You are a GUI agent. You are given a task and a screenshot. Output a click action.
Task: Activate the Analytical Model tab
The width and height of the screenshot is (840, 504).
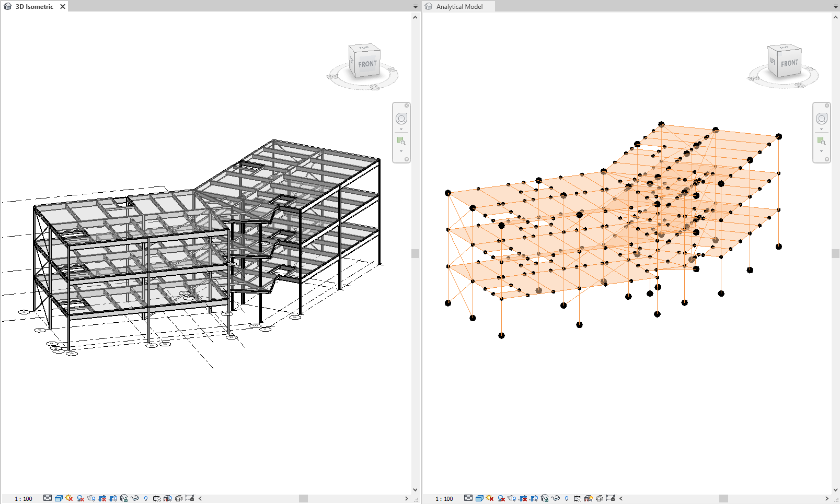[x=459, y=7]
